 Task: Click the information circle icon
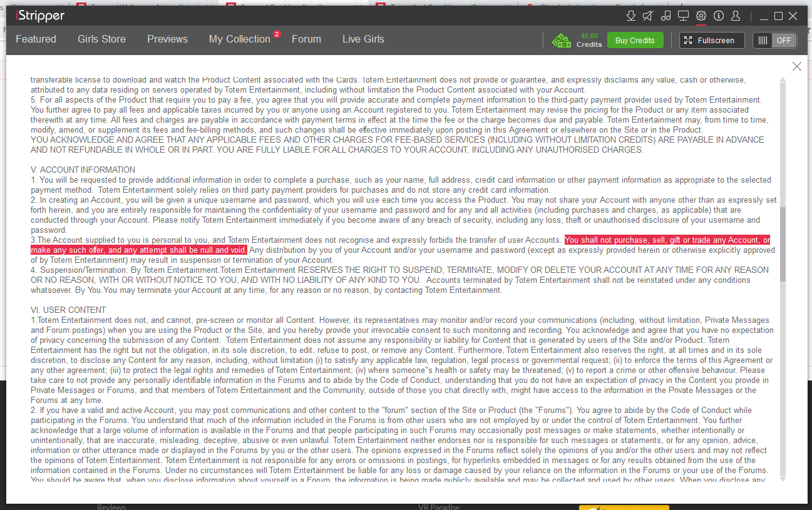coord(719,16)
